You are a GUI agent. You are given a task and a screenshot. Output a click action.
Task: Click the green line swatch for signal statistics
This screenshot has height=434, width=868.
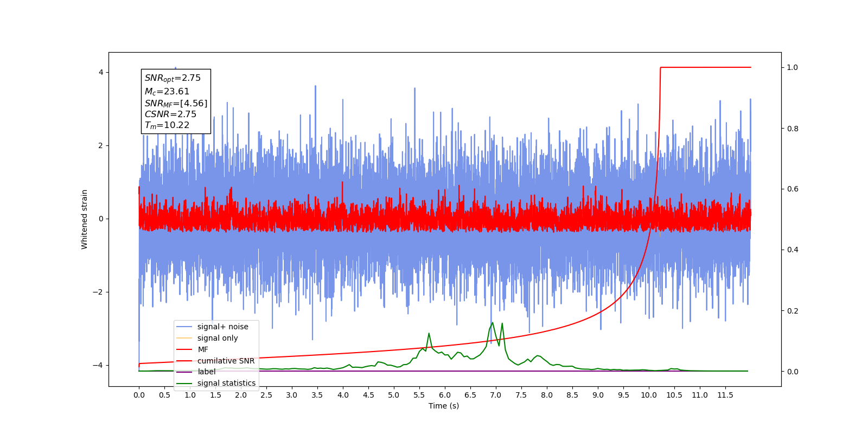pos(184,383)
